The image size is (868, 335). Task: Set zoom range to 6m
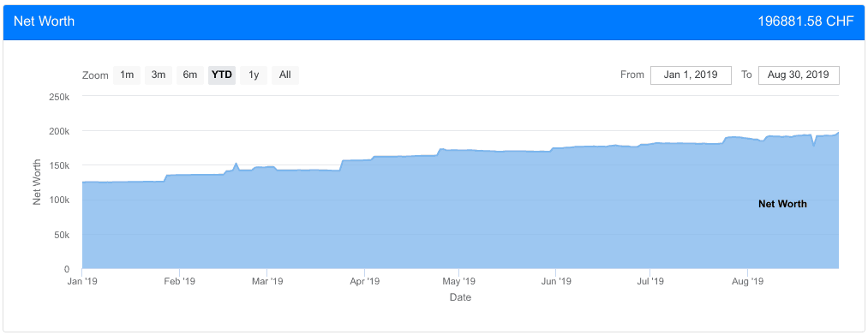(190, 75)
